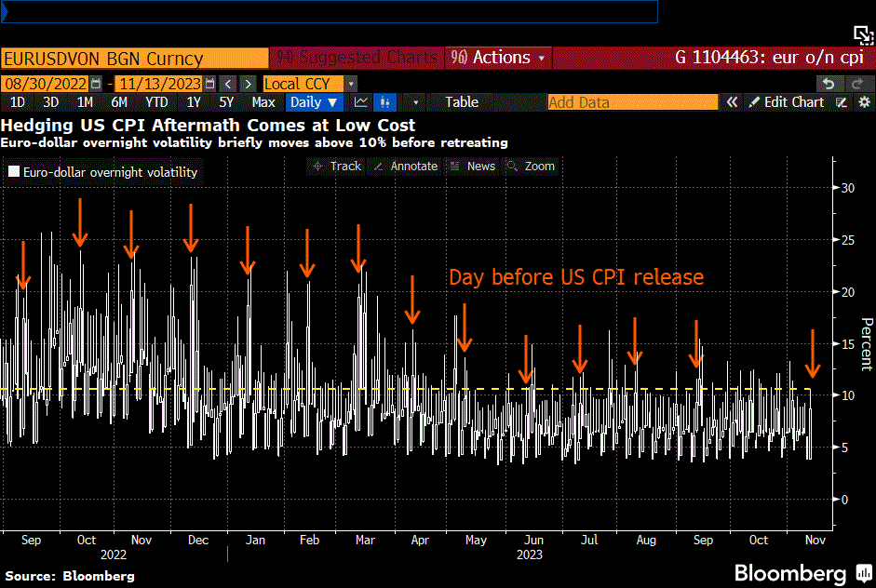The image size is (876, 588).
Task: Toggle Euro-dollar overnight volatility legend swatch
Action: pos(14,171)
